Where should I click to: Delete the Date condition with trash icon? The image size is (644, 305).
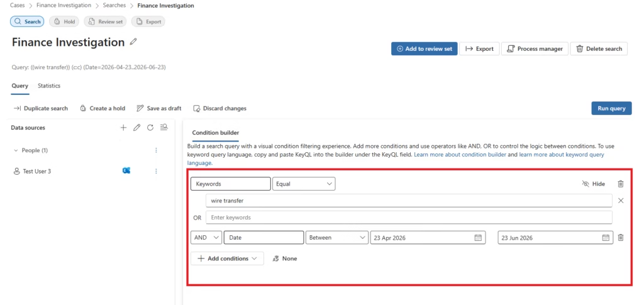621,237
